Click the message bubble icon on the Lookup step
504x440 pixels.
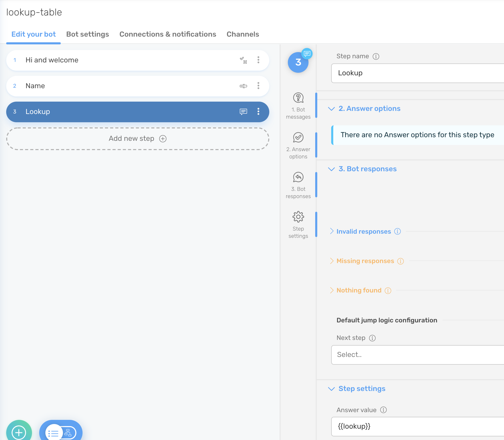243,112
